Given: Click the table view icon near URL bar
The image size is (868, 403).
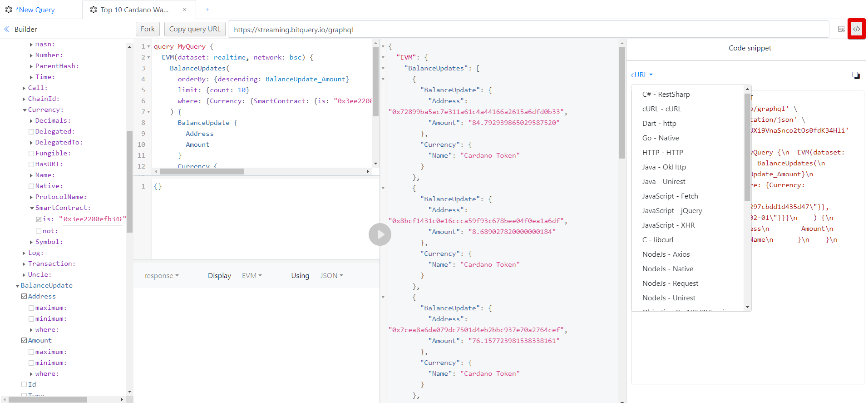Looking at the screenshot, I should 841,29.
